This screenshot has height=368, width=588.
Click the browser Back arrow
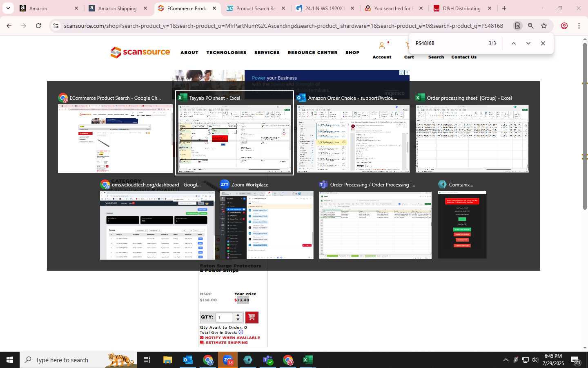9,26
